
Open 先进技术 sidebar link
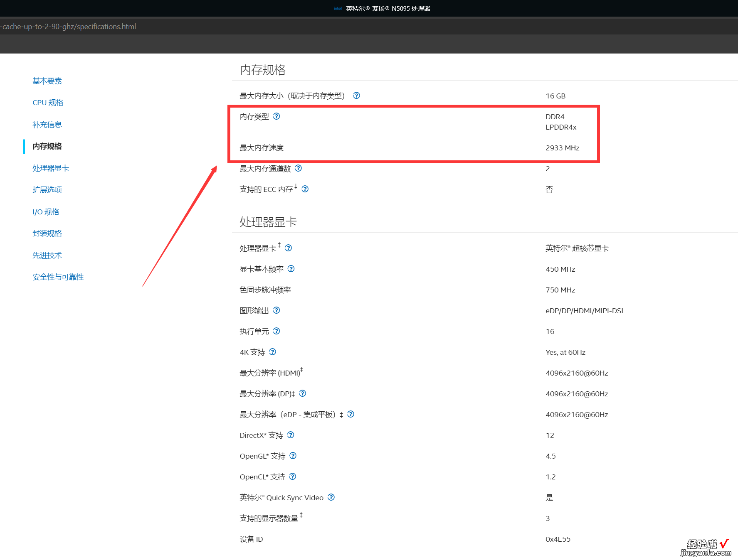47,255
